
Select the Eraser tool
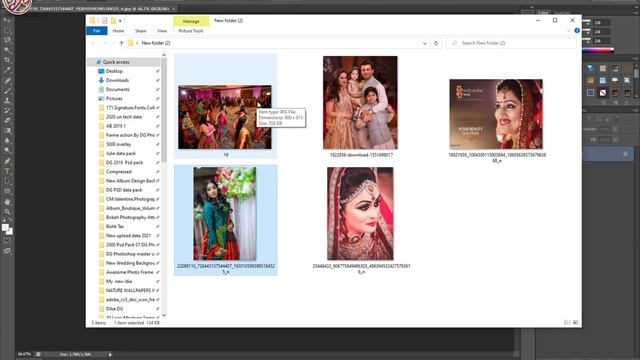pyautogui.click(x=7, y=120)
